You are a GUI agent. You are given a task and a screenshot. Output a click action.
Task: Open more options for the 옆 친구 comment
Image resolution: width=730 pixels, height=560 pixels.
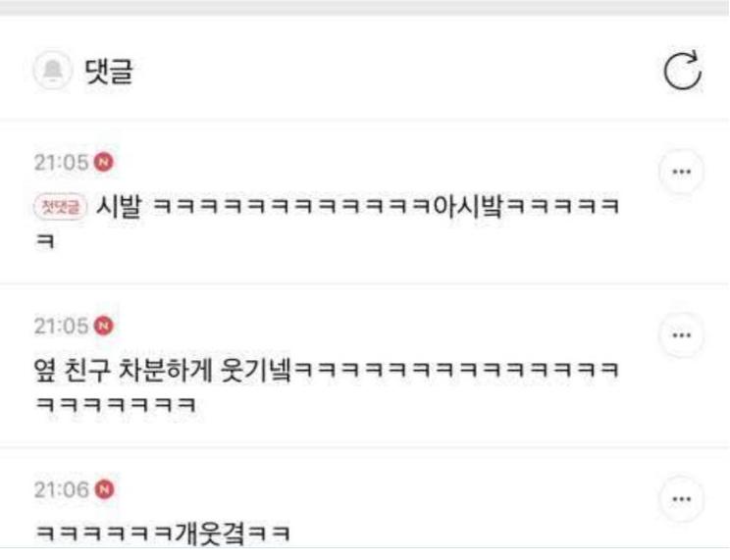click(x=682, y=334)
